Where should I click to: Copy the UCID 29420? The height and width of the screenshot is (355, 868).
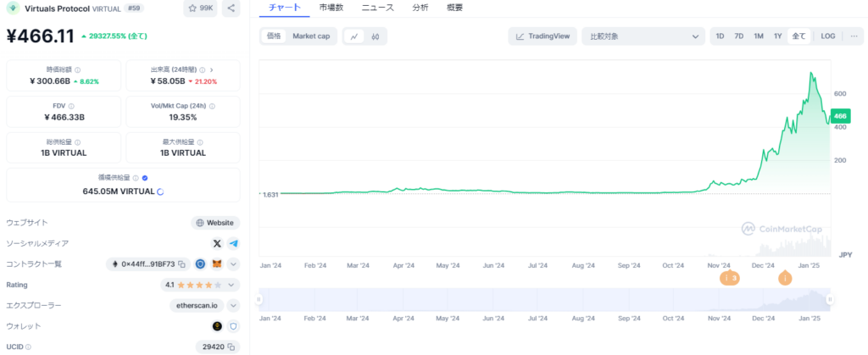[231, 347]
